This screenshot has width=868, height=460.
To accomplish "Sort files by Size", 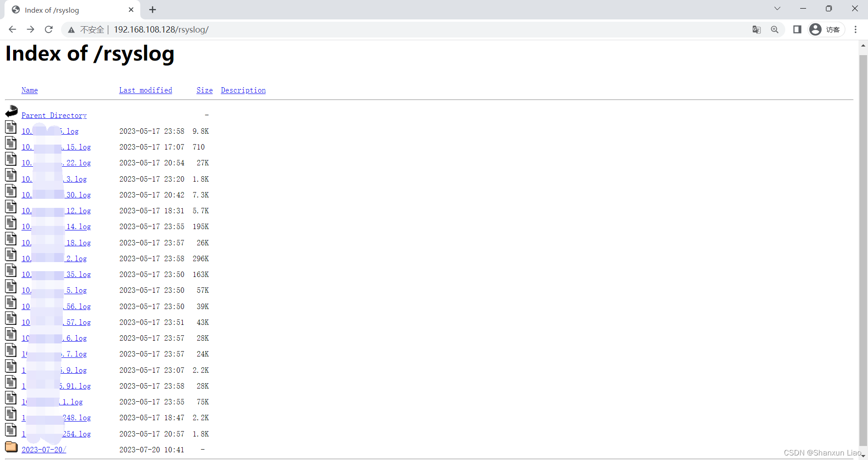I will [204, 90].
